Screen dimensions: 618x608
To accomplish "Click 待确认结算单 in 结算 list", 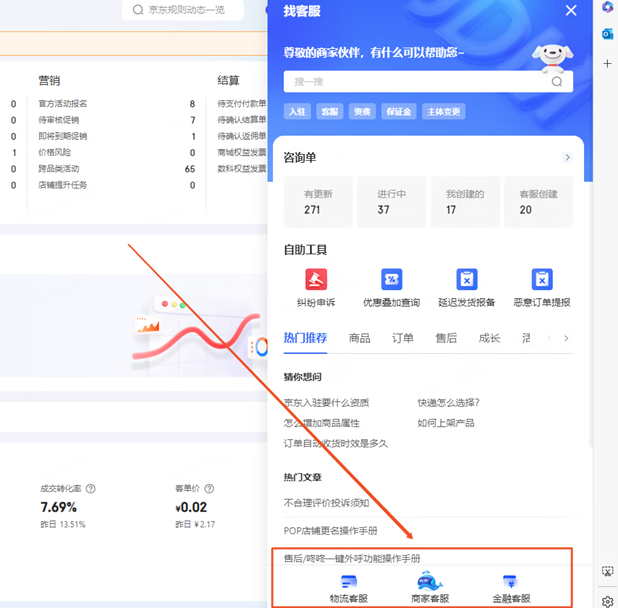I will (242, 120).
